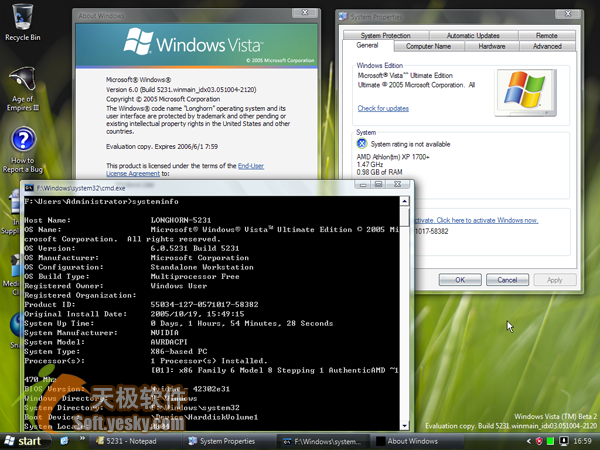Show hidden tray icons arrow
The image size is (600, 450).
pos(529,441)
